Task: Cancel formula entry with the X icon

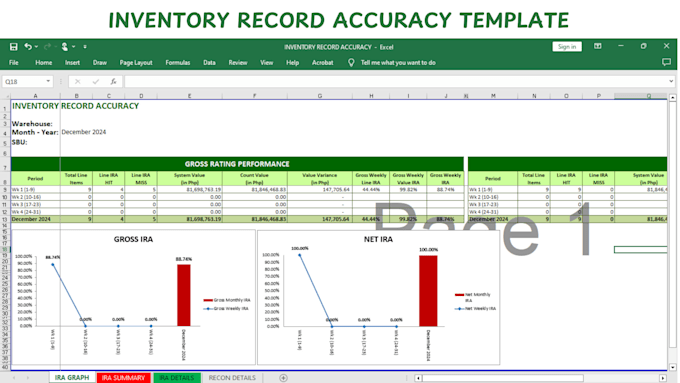Action: click(78, 81)
